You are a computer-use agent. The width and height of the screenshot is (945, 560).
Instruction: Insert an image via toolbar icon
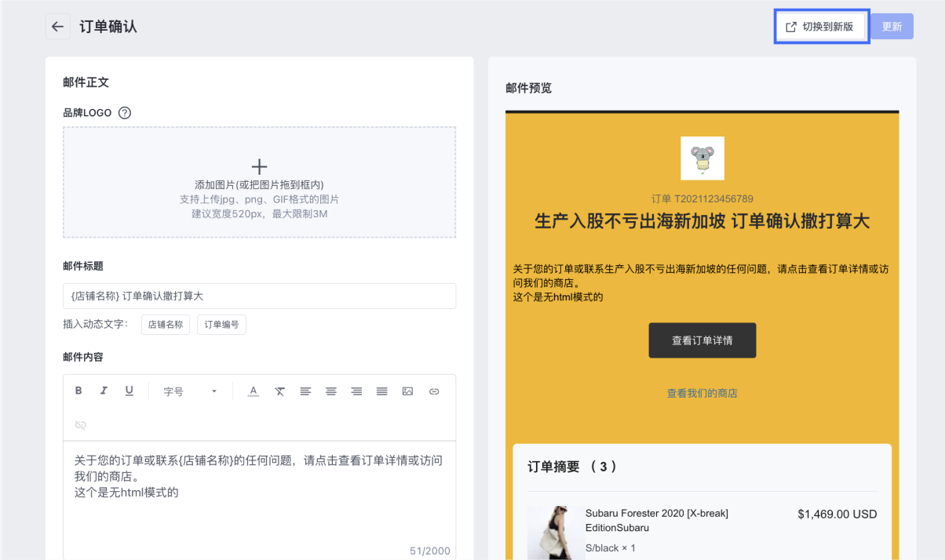click(x=407, y=391)
